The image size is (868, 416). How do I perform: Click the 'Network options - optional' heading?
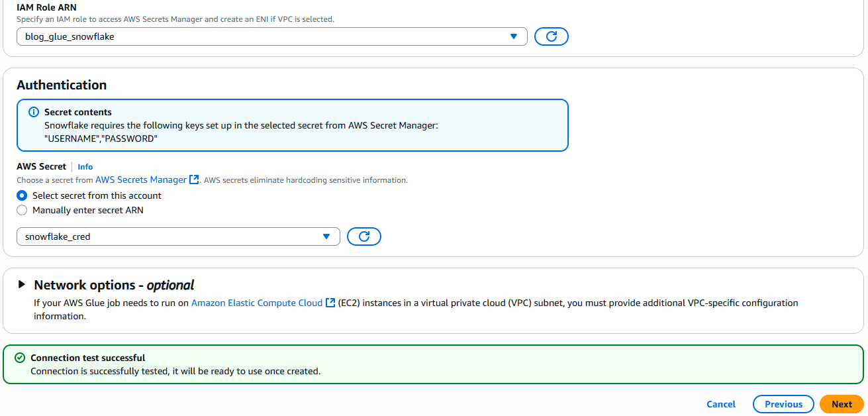[x=114, y=285]
